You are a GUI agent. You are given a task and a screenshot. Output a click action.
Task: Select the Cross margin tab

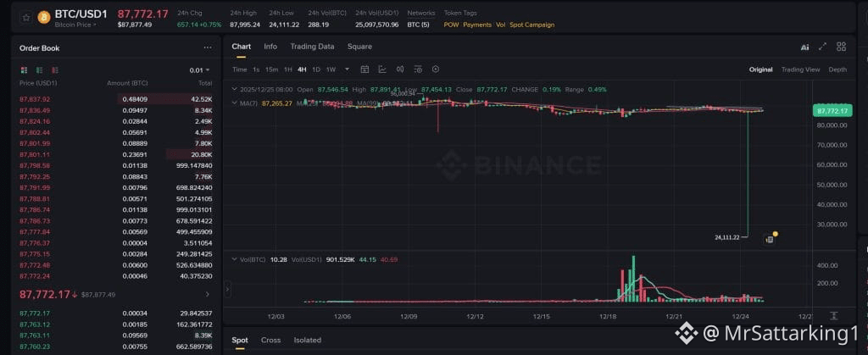pos(270,340)
